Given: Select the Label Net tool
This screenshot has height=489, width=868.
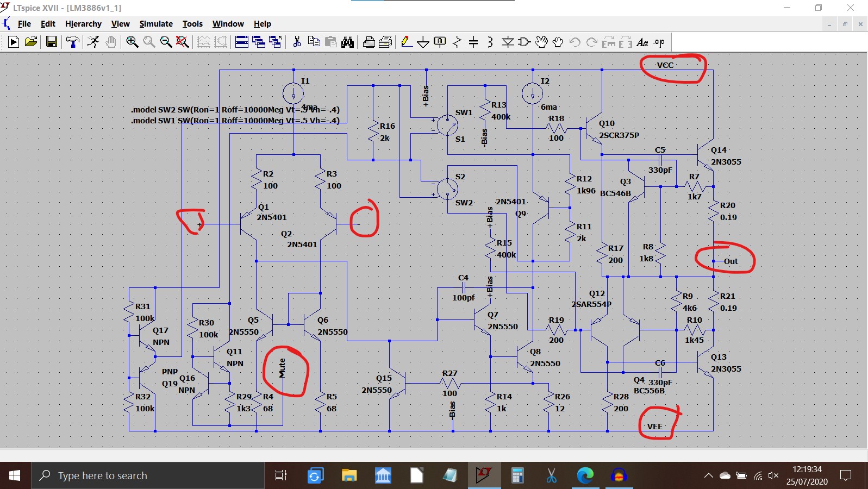Looking at the screenshot, I should [x=440, y=42].
